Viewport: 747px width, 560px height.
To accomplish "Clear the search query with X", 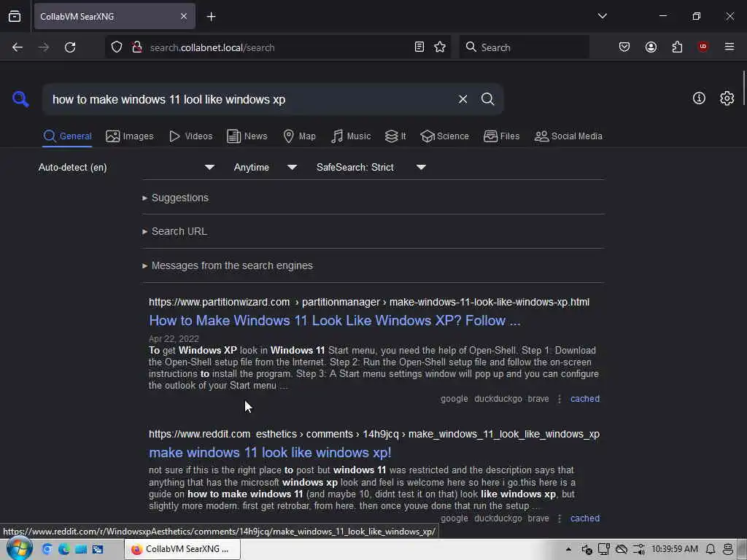I will 462,99.
